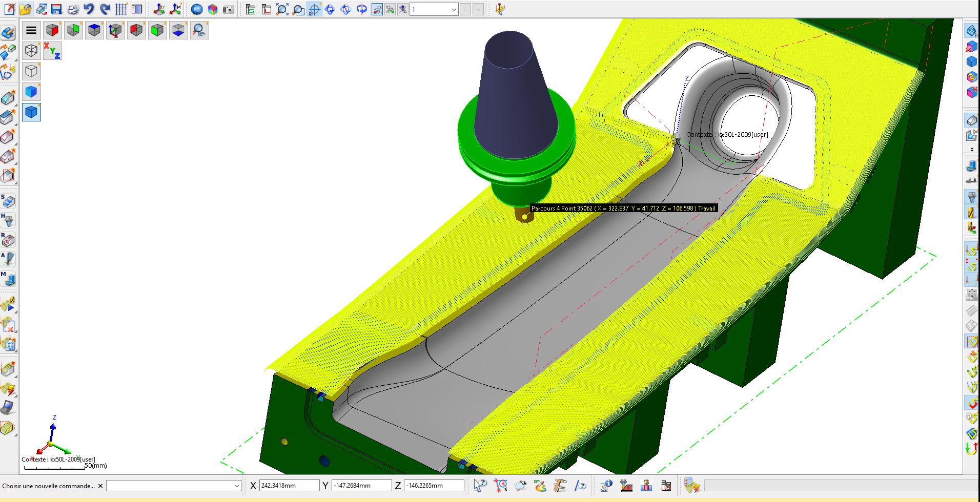Screen dimensions: 980x502
Task: Click the plus button beside the dropdown
Action: (478, 9)
